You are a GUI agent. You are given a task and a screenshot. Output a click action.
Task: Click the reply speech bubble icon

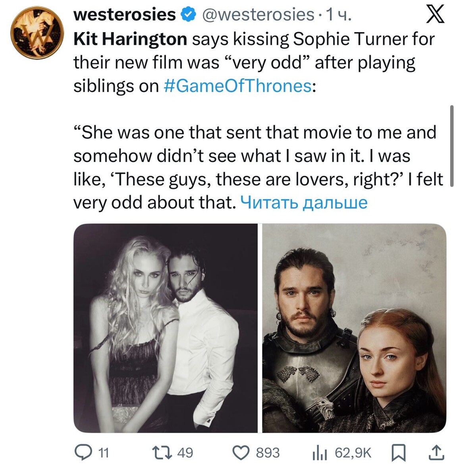83,452
